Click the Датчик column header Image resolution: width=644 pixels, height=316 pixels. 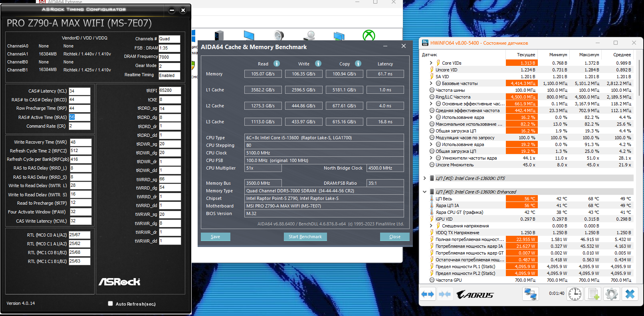click(x=463, y=55)
